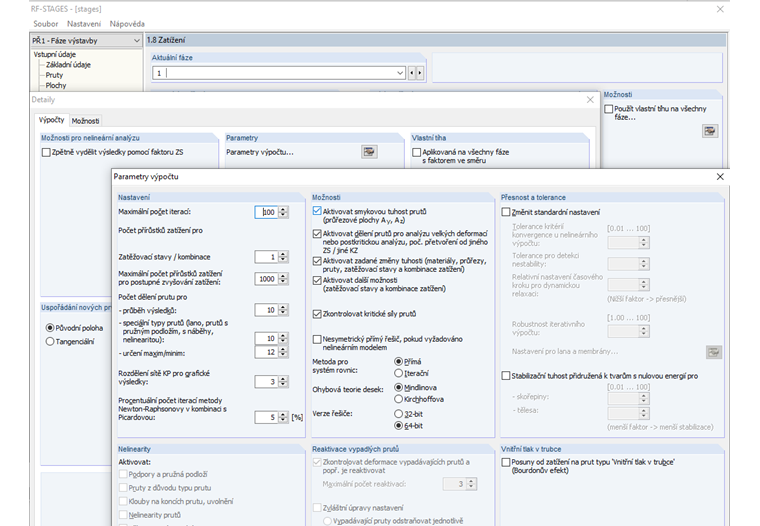The height and width of the screenshot is (526, 760).
Task: Open PŘ1 - Fáze výstavby case dropdown
Action: click(x=136, y=41)
